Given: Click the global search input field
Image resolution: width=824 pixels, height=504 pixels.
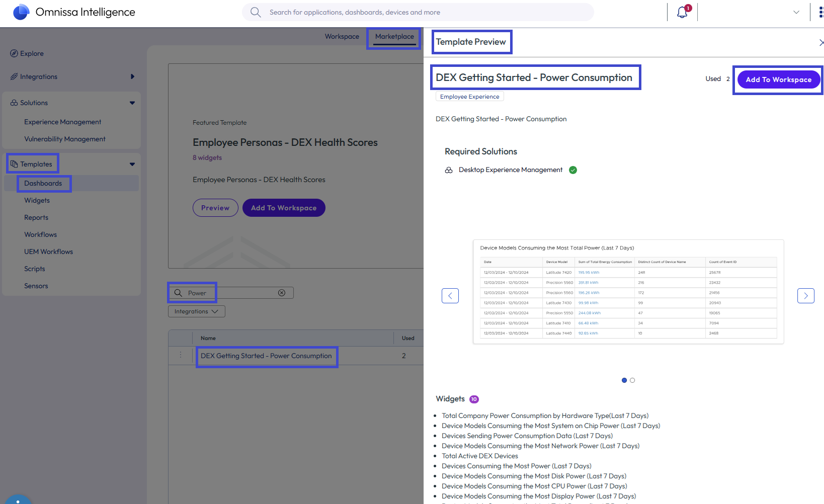Looking at the screenshot, I should point(418,12).
